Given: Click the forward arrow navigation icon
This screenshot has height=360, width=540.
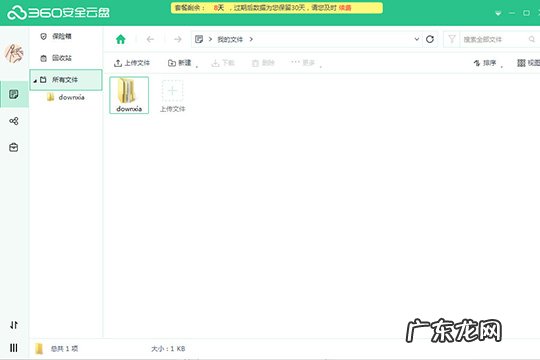Looking at the screenshot, I should [x=178, y=39].
